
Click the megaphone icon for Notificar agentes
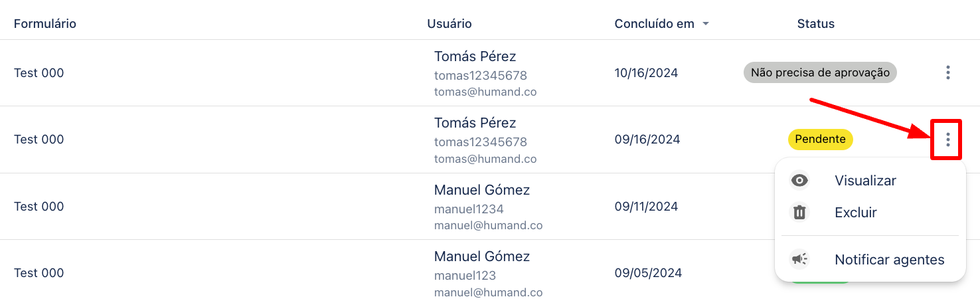(799, 259)
